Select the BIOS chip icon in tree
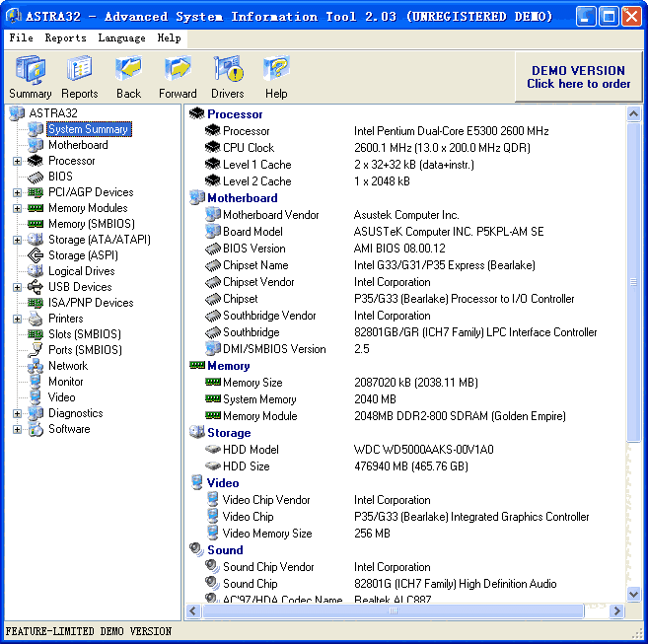Screen dimensions: 648x644 click(x=36, y=177)
